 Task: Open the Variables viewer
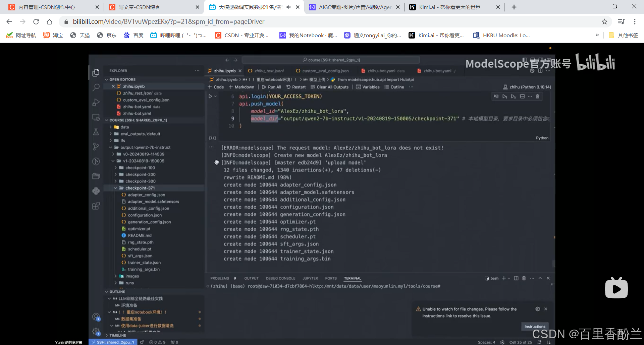pyautogui.click(x=368, y=87)
